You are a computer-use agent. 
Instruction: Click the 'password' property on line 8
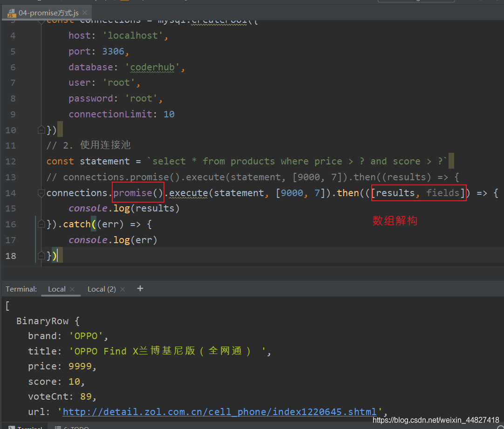(91, 98)
